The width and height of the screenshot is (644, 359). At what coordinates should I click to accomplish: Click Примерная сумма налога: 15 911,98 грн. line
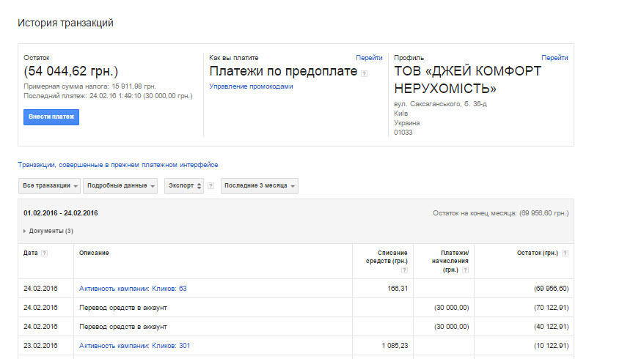[89, 86]
